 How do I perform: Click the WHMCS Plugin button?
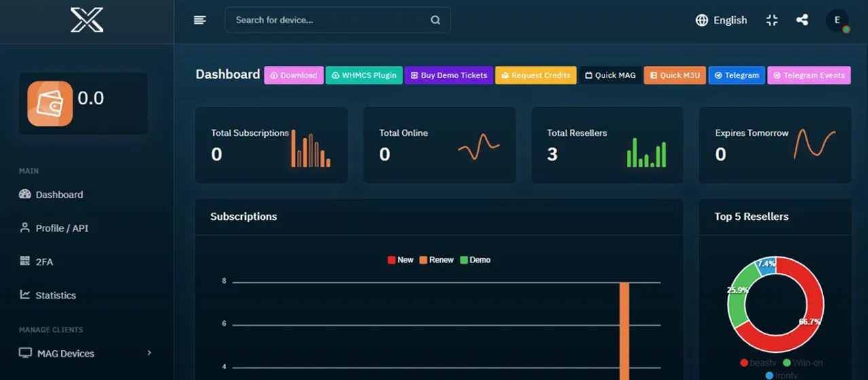coord(364,75)
